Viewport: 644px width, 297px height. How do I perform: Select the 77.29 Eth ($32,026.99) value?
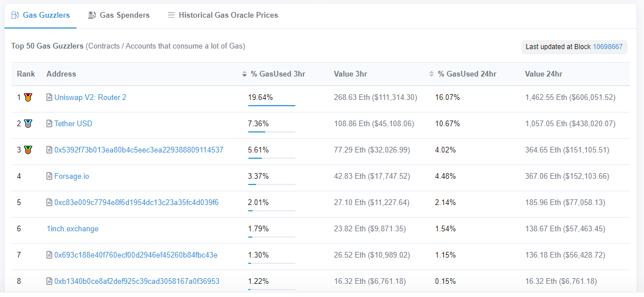coord(372,150)
